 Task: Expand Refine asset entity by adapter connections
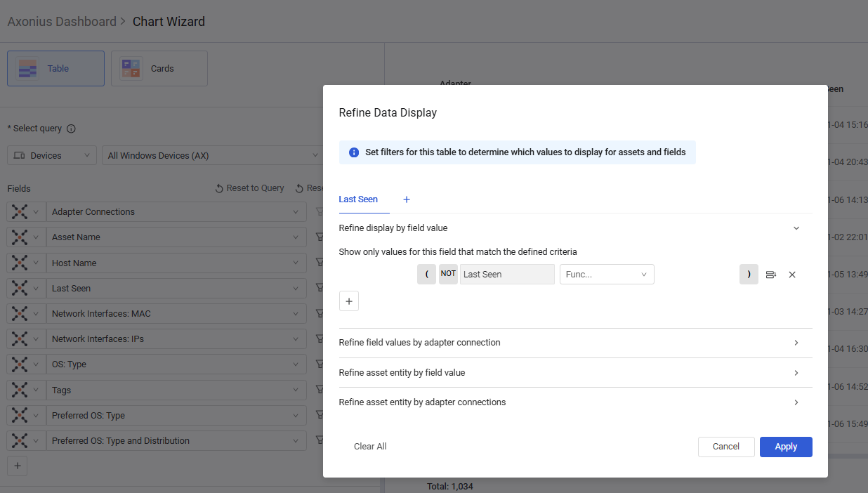click(575, 402)
